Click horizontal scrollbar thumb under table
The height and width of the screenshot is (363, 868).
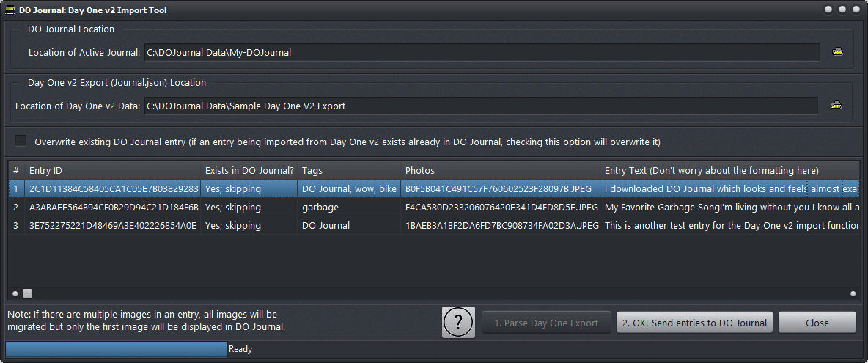(x=27, y=293)
